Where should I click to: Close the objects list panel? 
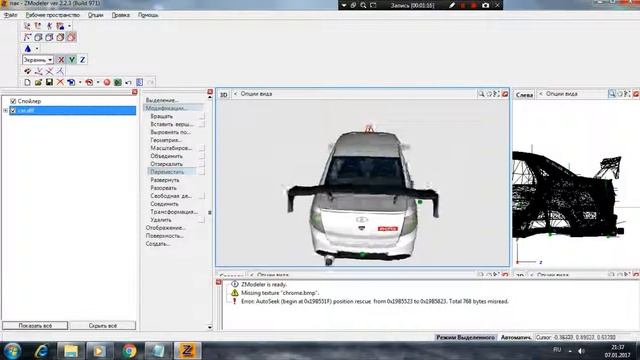click(x=135, y=92)
